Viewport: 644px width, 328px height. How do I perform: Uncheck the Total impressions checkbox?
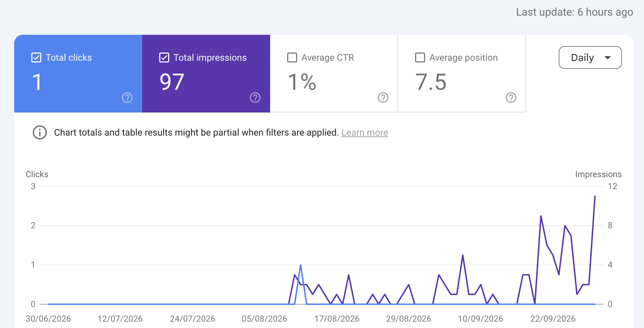click(164, 58)
